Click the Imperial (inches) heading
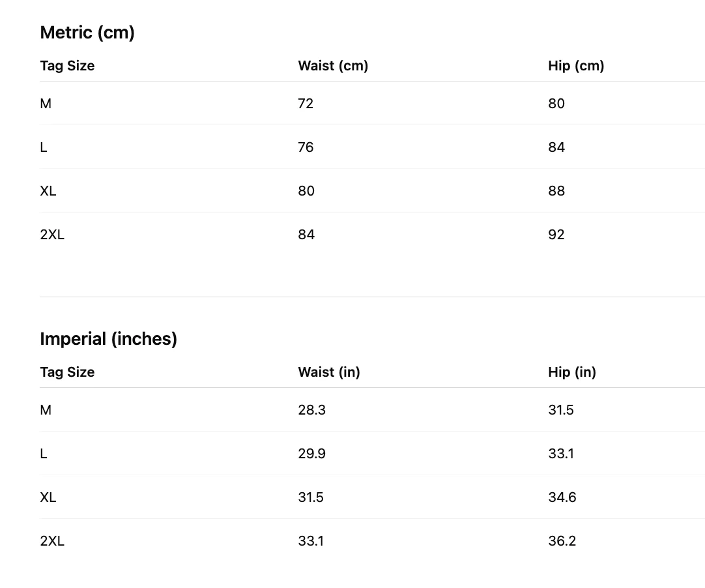Screen dimensions: 705x588 click(108, 339)
